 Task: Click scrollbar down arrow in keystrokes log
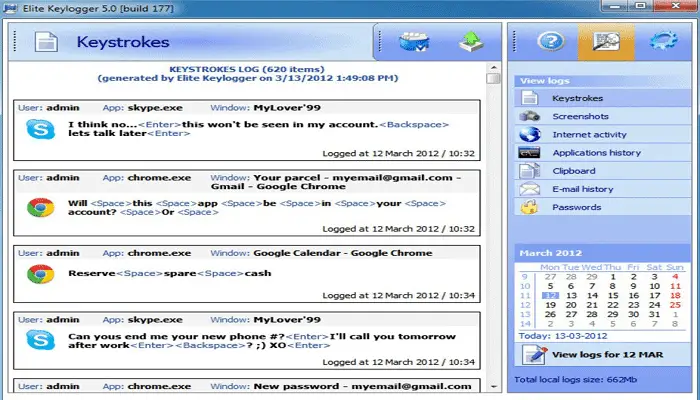coord(493,387)
